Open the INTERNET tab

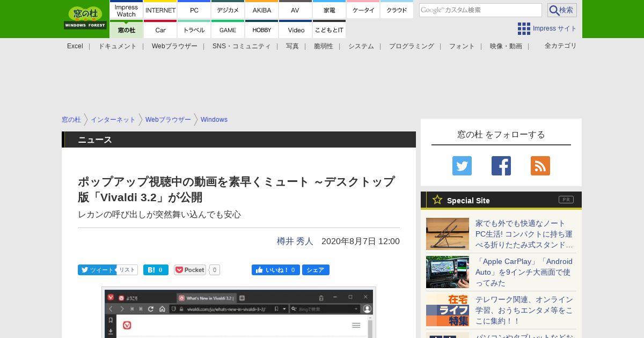coord(160,10)
